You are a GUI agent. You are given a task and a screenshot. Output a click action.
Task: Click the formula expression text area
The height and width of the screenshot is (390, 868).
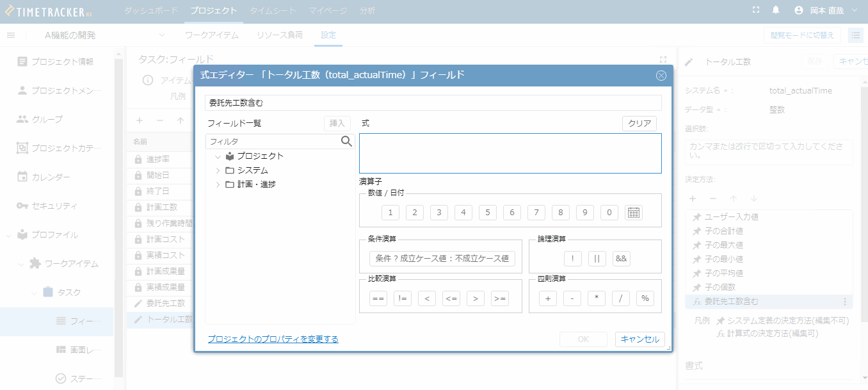tap(510, 154)
